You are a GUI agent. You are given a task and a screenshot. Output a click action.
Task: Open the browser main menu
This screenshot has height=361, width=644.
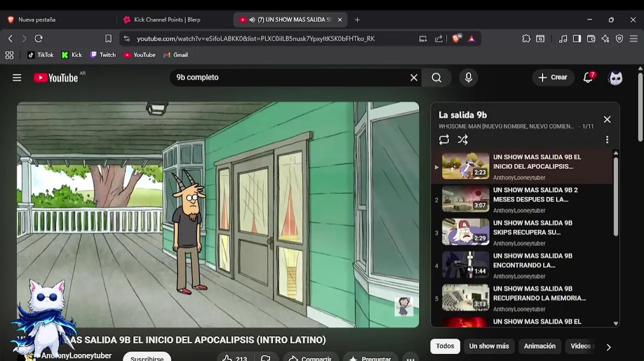(x=634, y=39)
